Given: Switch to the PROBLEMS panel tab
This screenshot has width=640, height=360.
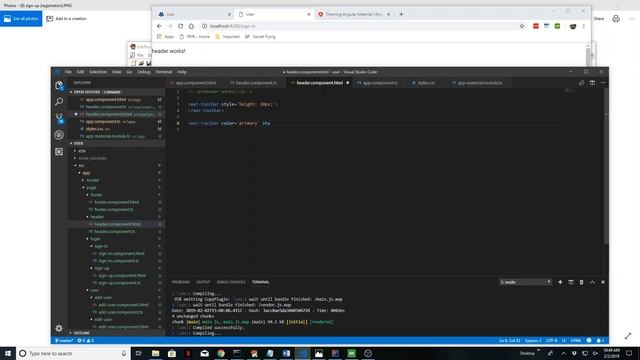Looking at the screenshot, I should point(181,282).
